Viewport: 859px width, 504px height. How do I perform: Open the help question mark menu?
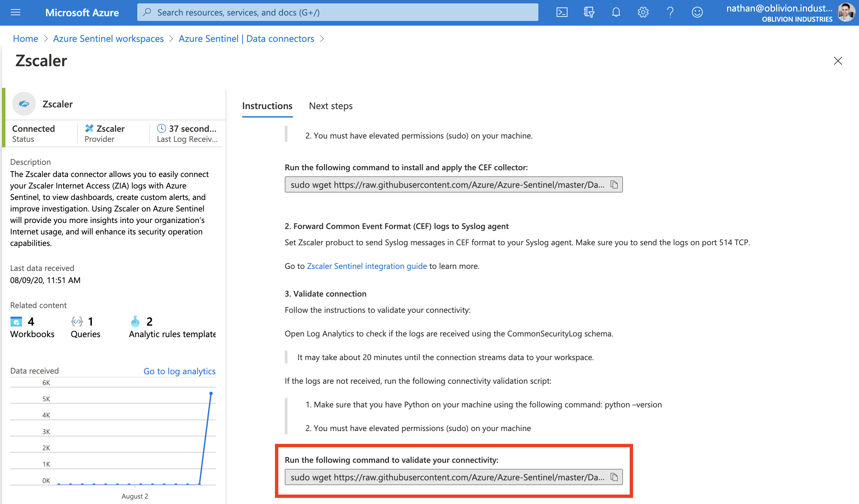(x=670, y=12)
